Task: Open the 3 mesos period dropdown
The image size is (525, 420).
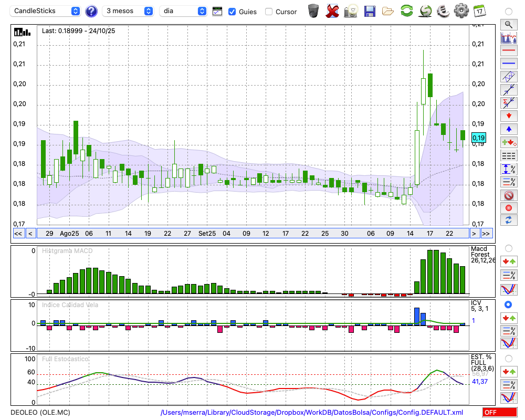Action: (x=128, y=11)
